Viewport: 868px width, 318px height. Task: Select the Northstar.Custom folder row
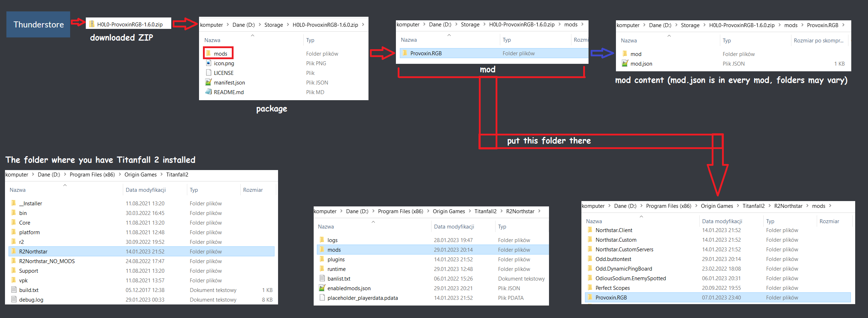point(718,240)
